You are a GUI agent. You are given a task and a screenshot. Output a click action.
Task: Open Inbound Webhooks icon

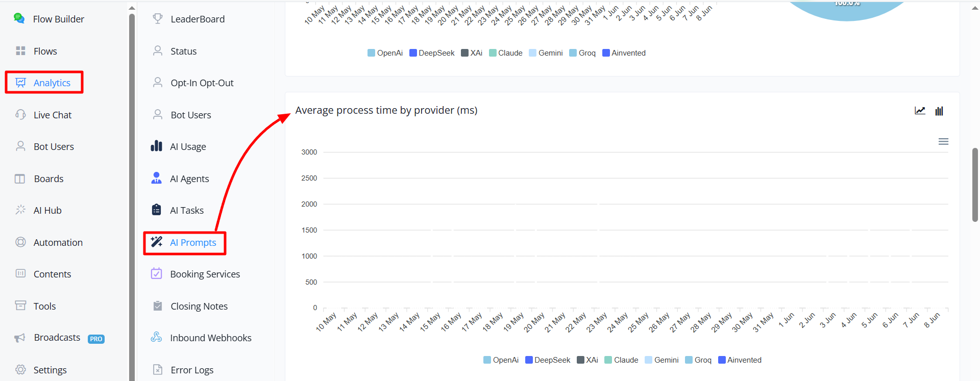(157, 337)
